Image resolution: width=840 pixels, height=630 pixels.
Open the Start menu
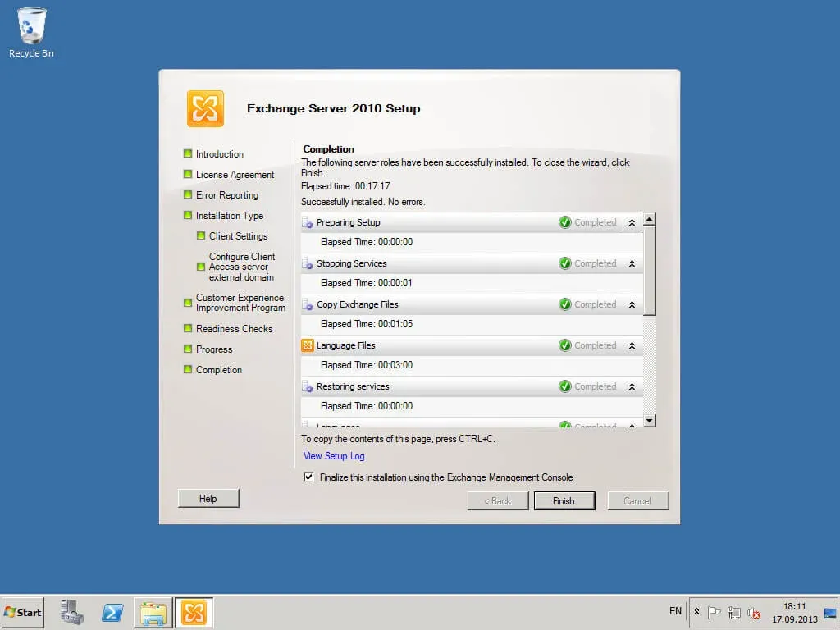click(22, 612)
